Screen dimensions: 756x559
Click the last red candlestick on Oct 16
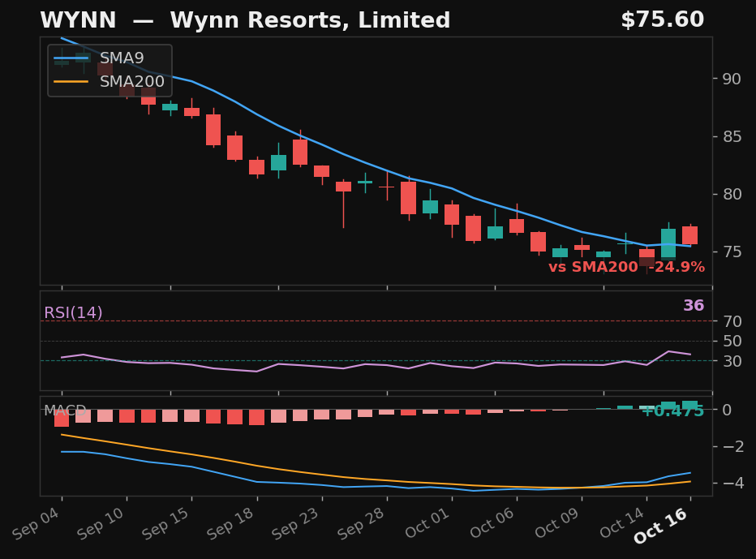click(x=690, y=235)
